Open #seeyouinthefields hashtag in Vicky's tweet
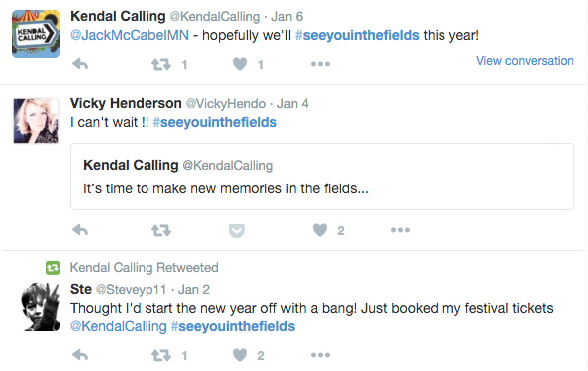 215,122
